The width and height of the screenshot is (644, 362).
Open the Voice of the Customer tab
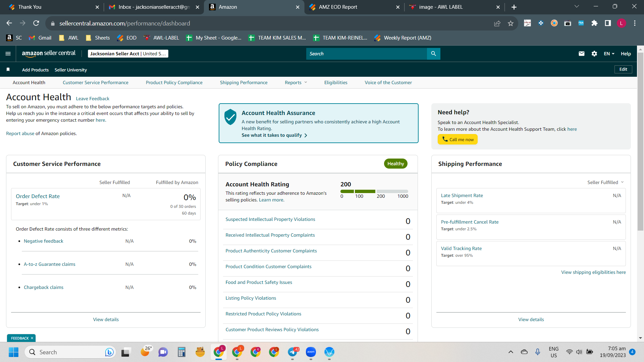coord(388,82)
